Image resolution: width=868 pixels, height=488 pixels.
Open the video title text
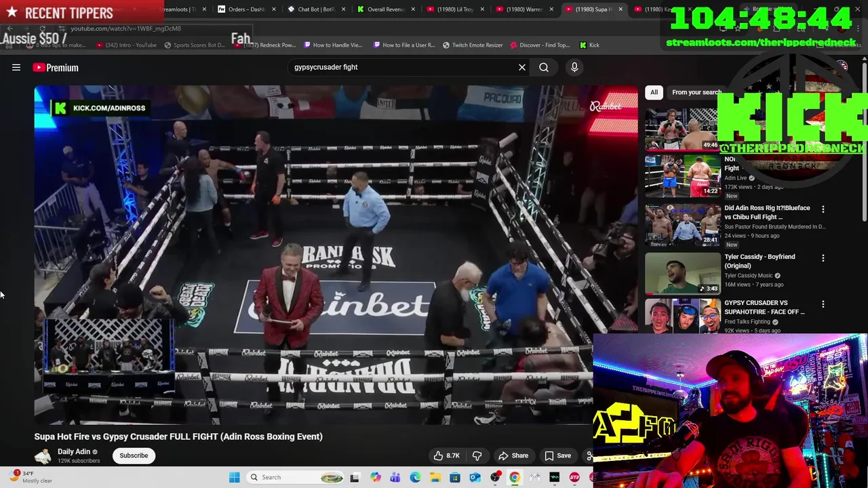[178, 436]
